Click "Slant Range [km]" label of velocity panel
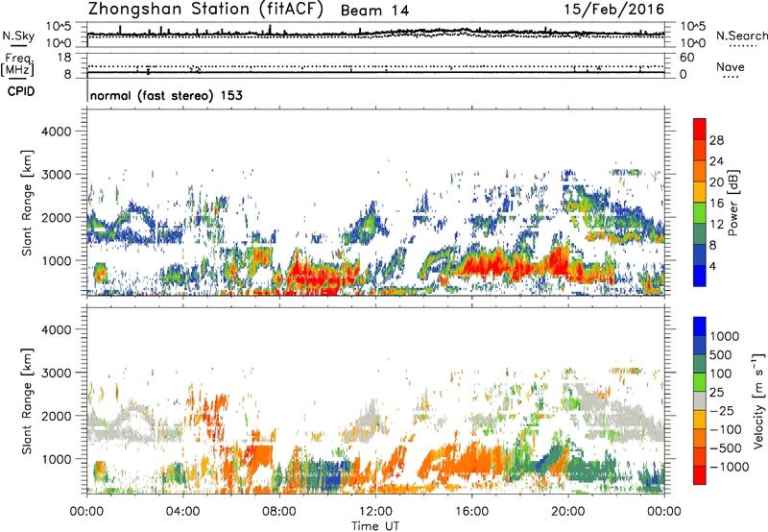The width and height of the screenshot is (768, 532). point(27,401)
